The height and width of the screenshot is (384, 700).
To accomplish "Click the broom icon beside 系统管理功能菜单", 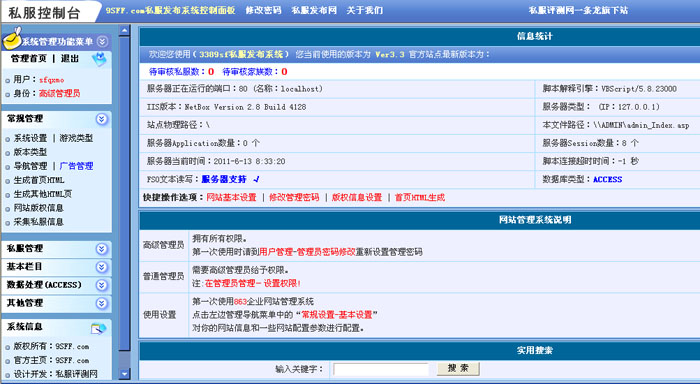I will click(12, 38).
